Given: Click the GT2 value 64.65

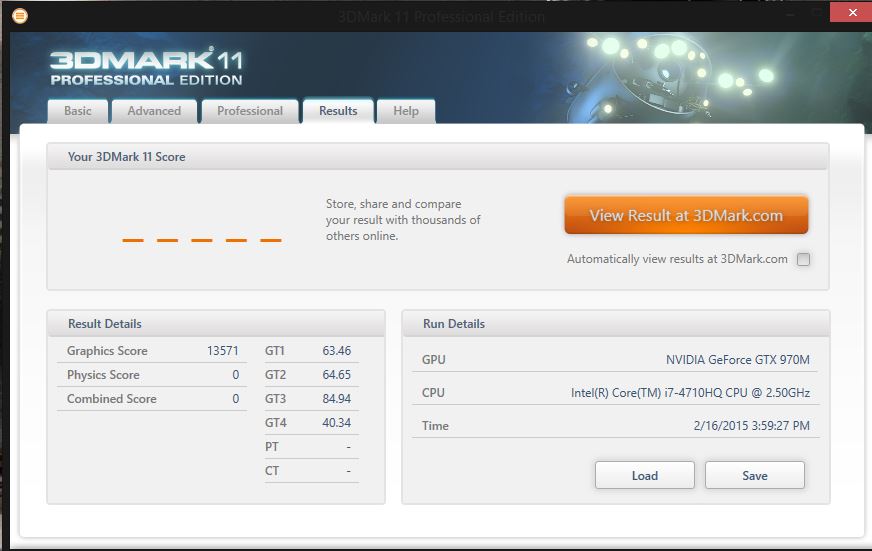Looking at the screenshot, I should (336, 375).
